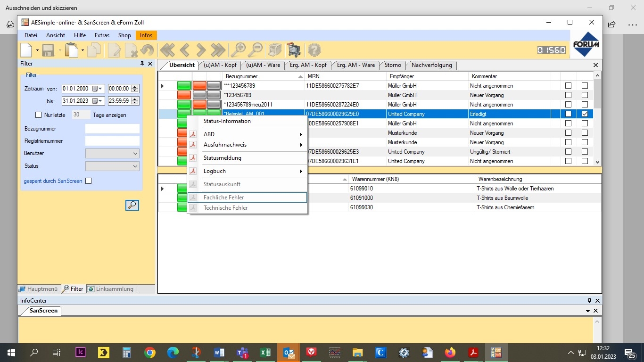
Task: Click the help question mark icon
Action: point(314,50)
